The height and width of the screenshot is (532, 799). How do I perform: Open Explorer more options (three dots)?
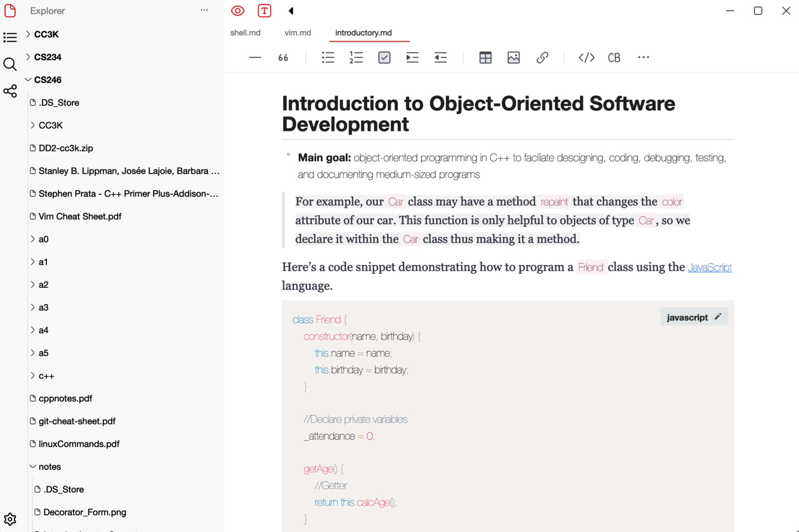point(204,10)
